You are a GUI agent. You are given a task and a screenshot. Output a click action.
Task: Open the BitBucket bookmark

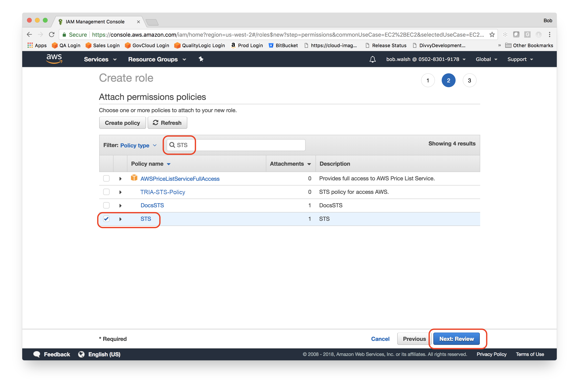[283, 45]
